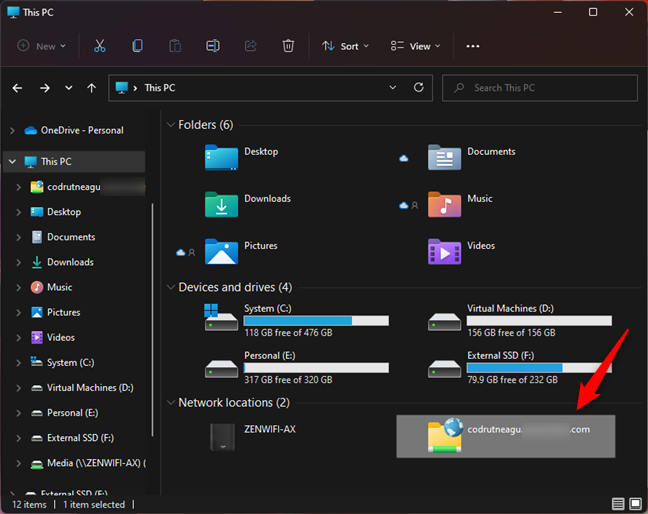Click the Cut scissors icon in toolbar
The width and height of the screenshot is (648, 514).
click(100, 46)
